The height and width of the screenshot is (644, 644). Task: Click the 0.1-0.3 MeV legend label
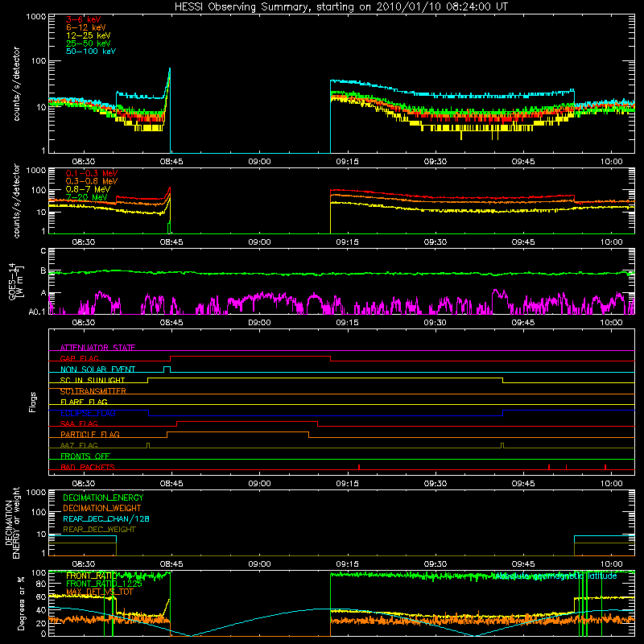point(92,173)
